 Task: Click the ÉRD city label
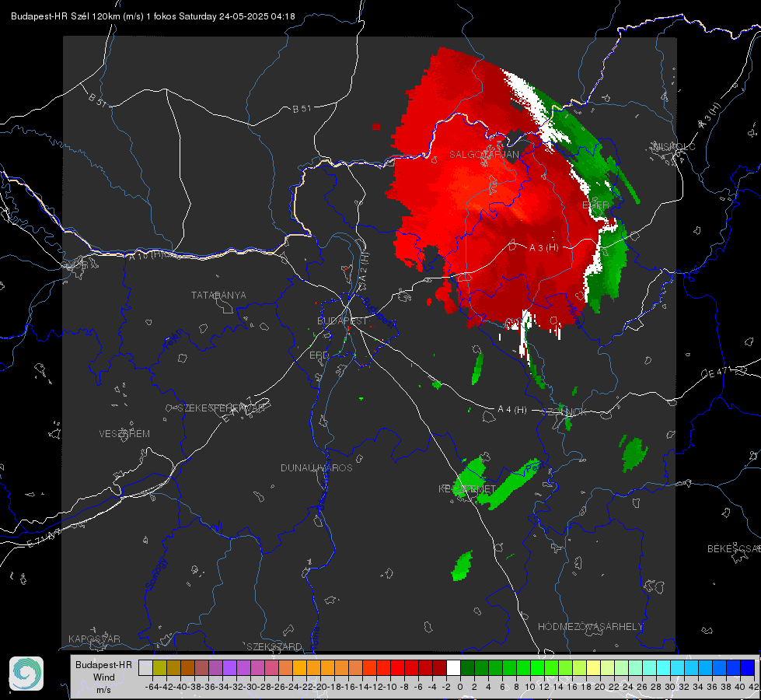[319, 355]
